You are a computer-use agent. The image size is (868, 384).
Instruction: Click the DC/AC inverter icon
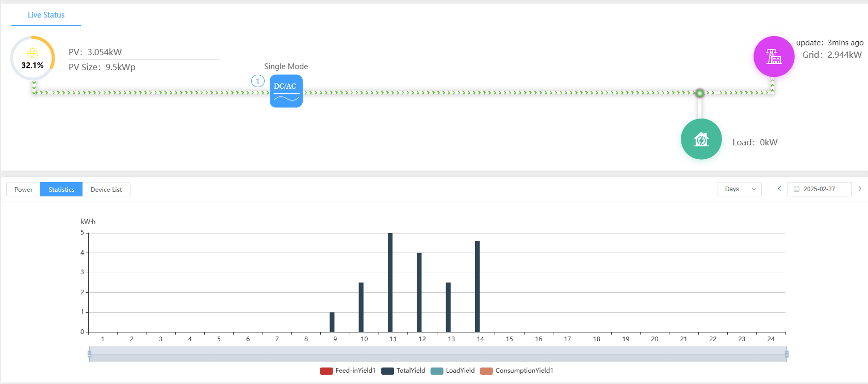[286, 91]
